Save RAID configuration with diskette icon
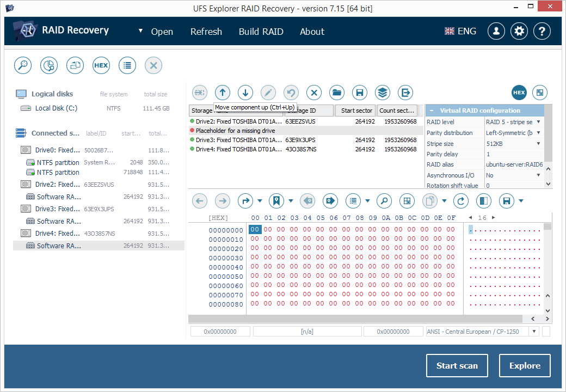Image resolution: width=566 pixels, height=392 pixels. point(360,93)
